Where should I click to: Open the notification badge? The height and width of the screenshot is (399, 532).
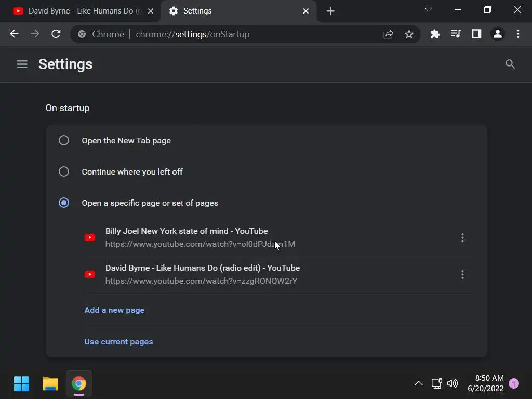click(514, 384)
